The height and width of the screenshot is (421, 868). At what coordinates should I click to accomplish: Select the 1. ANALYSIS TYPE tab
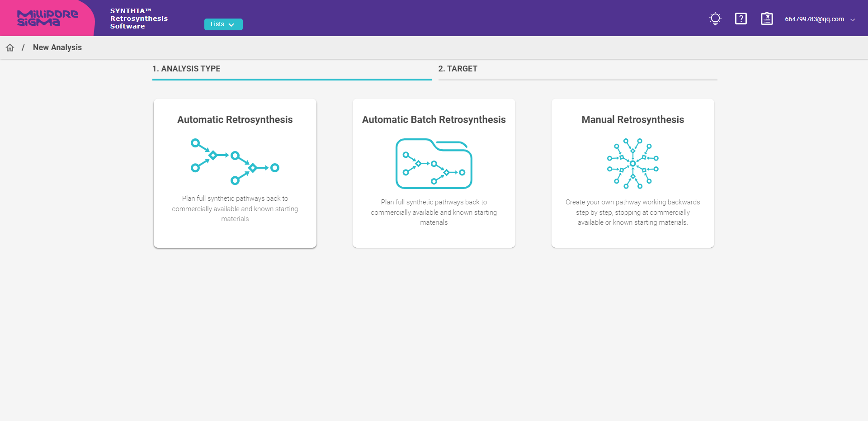186,69
